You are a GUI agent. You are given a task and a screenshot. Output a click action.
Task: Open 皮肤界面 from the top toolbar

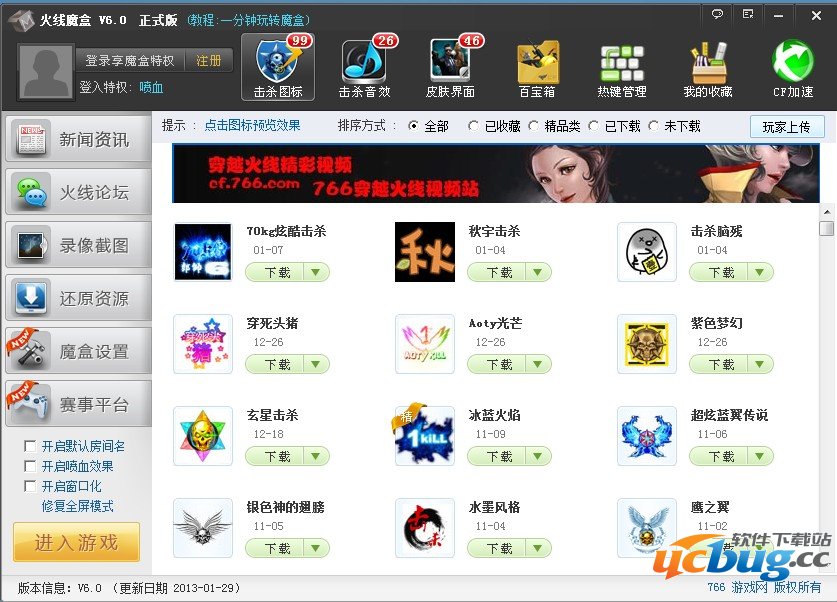point(451,67)
